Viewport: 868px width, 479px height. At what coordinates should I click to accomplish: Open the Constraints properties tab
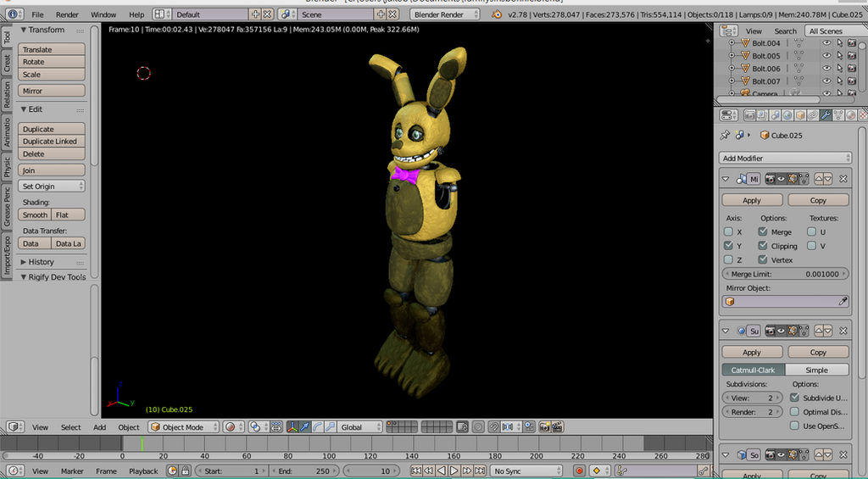(x=813, y=115)
